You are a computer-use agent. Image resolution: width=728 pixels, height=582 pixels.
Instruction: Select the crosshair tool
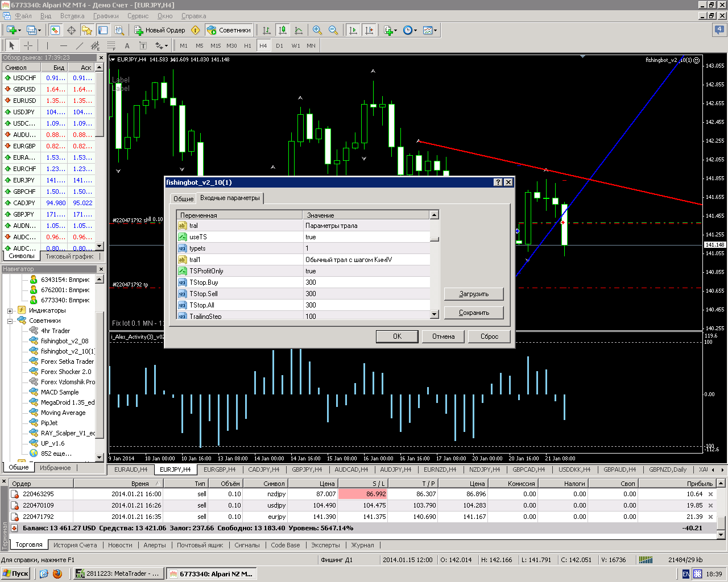point(28,45)
